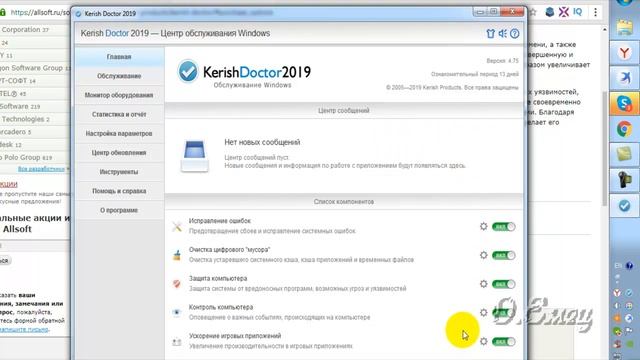Image resolution: width=640 pixels, height=360 pixels.
Task: Toggle off Очистка цифрового мусора switch
Action: [504, 255]
